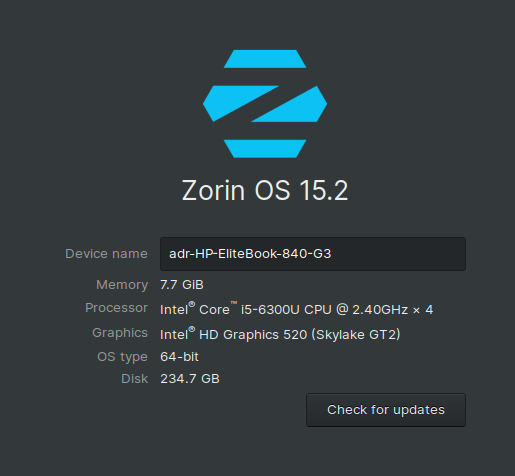
Task: Click the Device name label
Action: pyautogui.click(x=106, y=254)
